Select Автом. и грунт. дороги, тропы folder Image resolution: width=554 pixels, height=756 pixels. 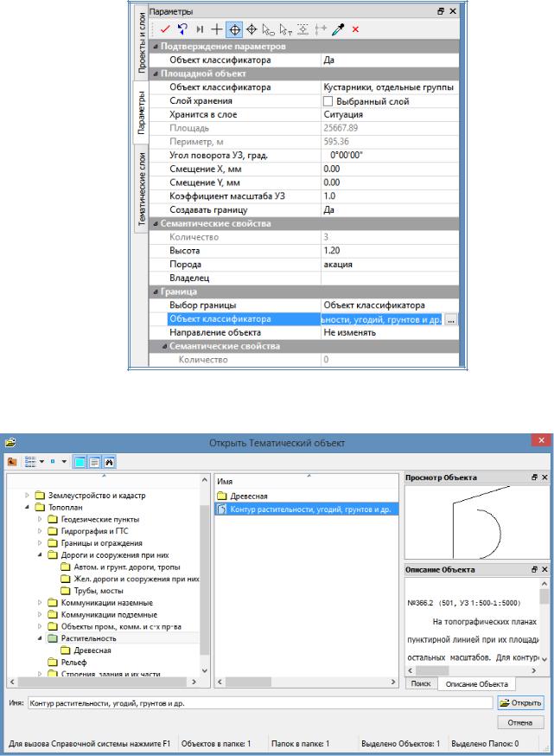127,567
